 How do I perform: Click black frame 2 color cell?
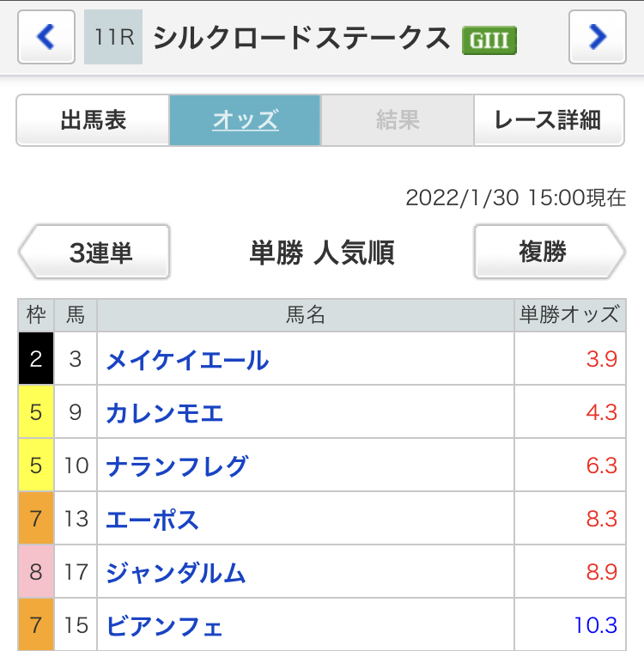tap(36, 358)
